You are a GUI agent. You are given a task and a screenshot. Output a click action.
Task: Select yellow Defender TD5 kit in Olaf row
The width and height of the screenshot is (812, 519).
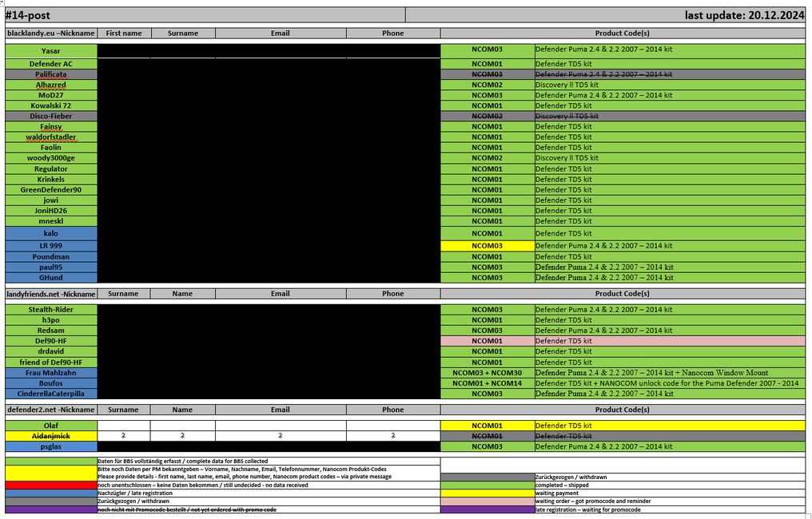pos(670,426)
